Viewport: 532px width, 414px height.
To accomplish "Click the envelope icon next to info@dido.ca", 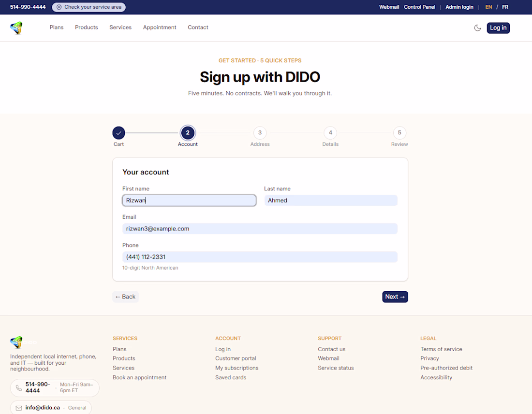I will 19,408.
